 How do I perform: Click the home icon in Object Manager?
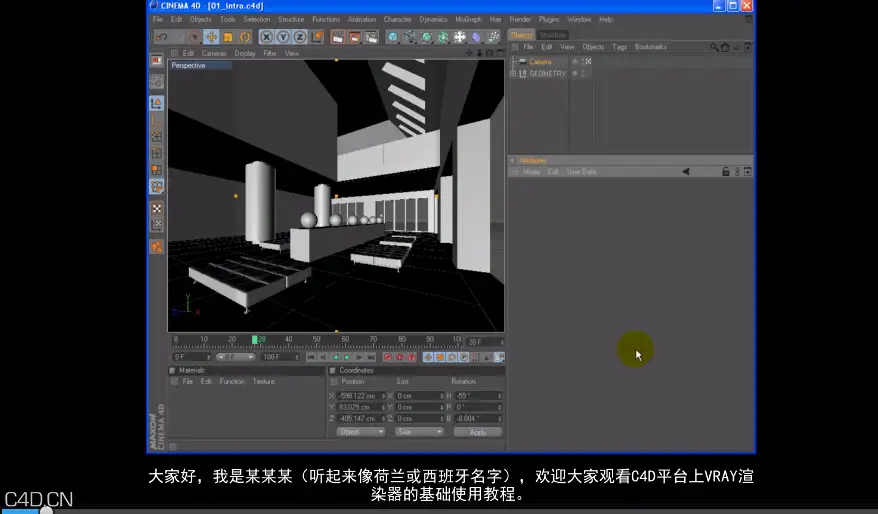pos(725,48)
